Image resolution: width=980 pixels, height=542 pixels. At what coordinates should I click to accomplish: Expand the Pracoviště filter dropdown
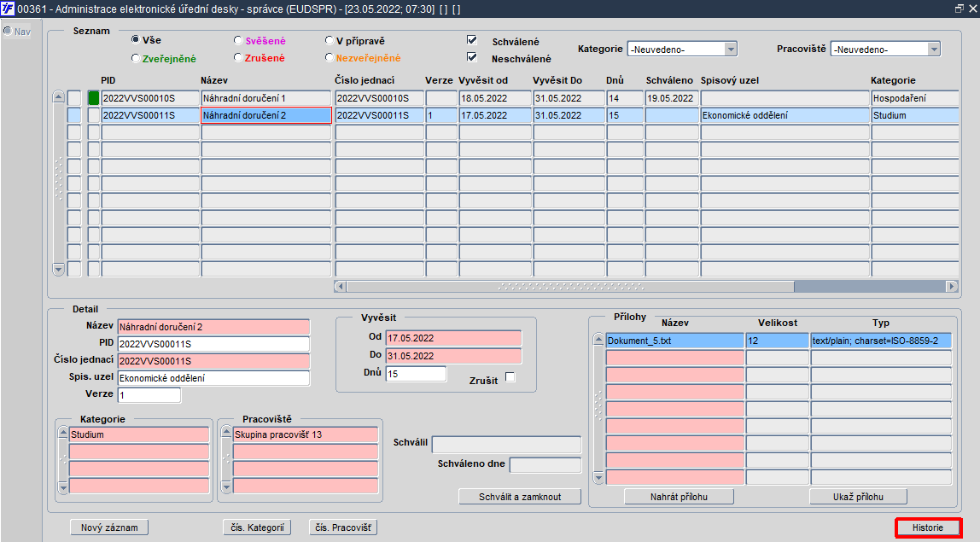[x=933, y=50]
